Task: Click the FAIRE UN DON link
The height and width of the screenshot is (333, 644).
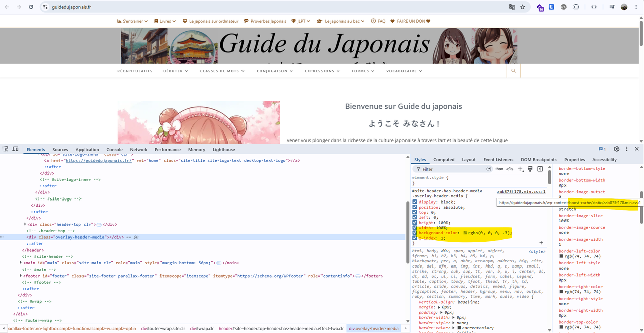Action: click(411, 21)
